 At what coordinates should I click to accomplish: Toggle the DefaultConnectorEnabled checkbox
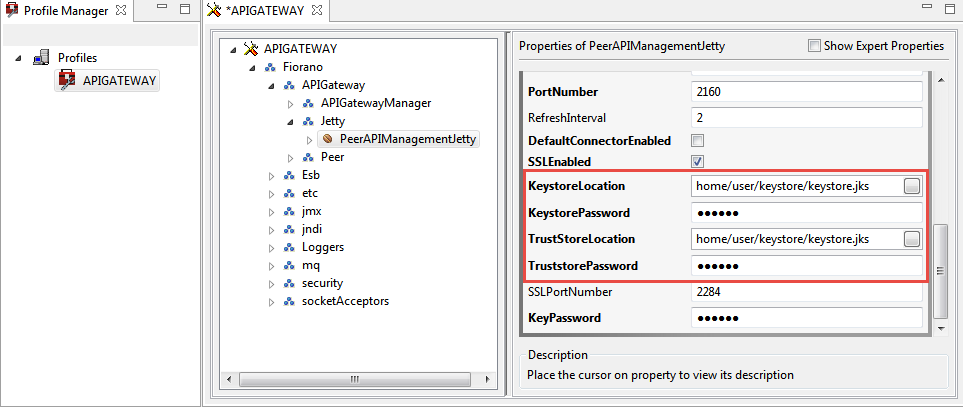pyautogui.click(x=697, y=141)
